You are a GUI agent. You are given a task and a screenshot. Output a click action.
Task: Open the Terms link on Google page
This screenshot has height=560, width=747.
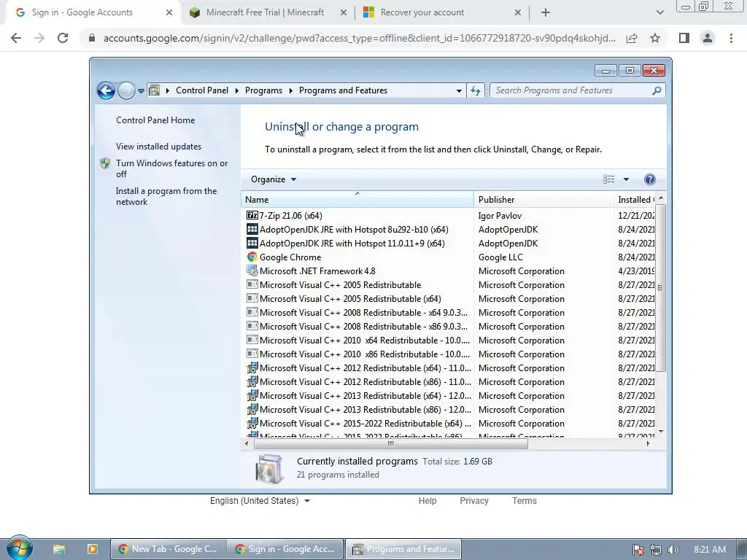(524, 501)
